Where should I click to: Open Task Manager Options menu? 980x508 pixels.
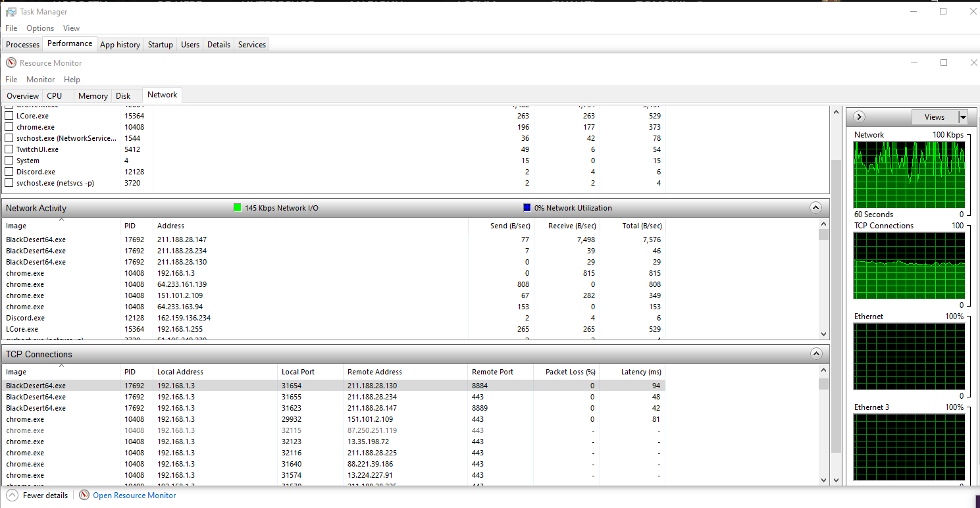click(40, 28)
